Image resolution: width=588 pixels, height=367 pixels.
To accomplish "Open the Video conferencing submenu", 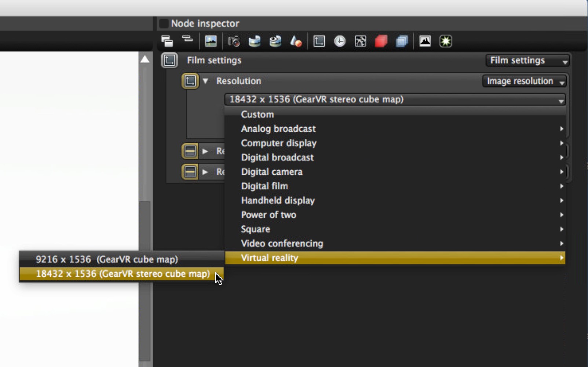I will tap(395, 243).
